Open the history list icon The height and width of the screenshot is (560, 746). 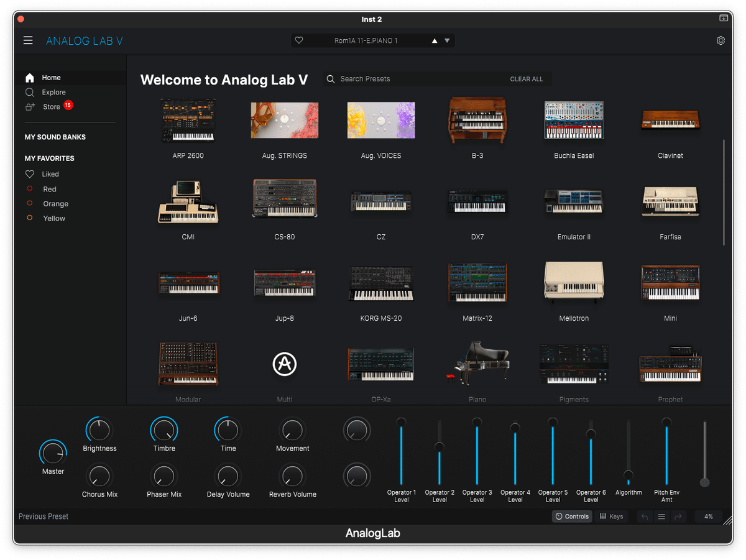pyautogui.click(x=661, y=516)
